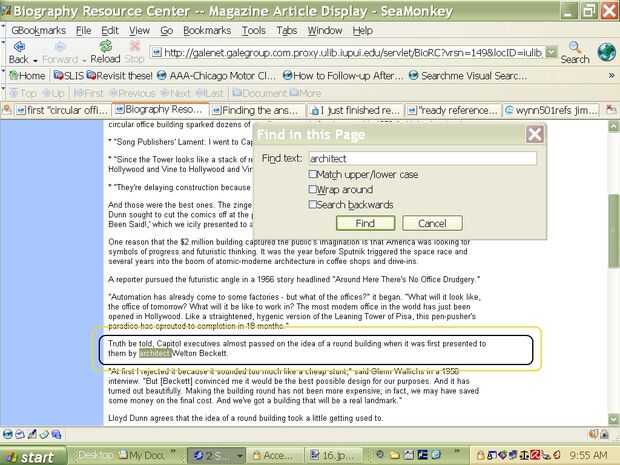The height and width of the screenshot is (465, 620).
Task: Click the More link toolbar item
Action: pyautogui.click(x=306, y=93)
